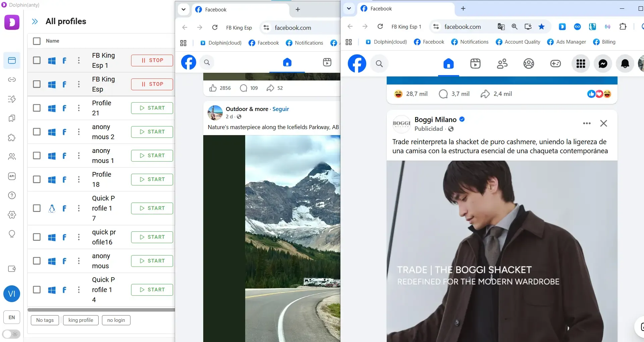Open Dolphin Anty settings gear sidebar icon
This screenshot has height=342, width=644.
click(12, 215)
